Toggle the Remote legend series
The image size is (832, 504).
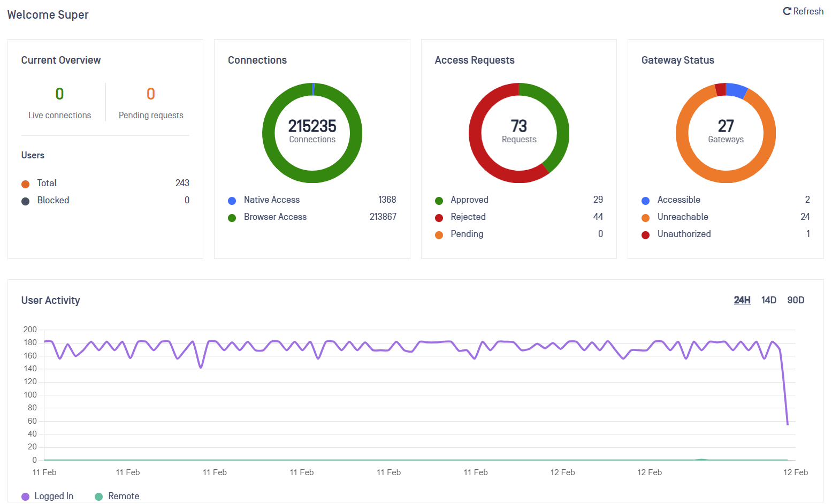[x=117, y=497]
